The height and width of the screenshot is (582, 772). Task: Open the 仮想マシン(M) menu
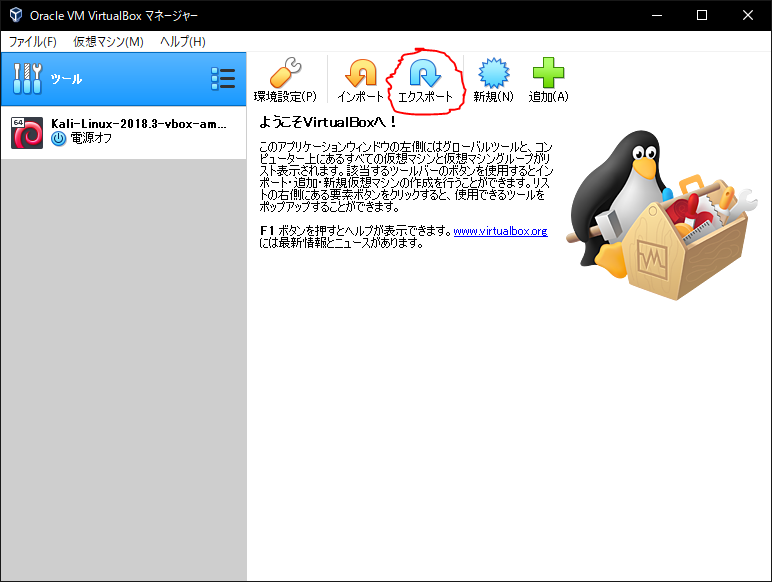[x=108, y=42]
